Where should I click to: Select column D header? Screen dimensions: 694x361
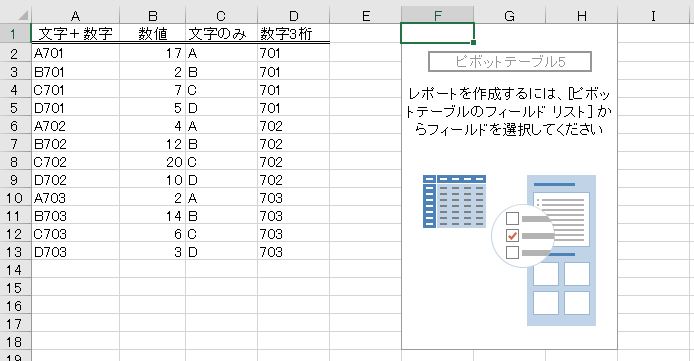pos(293,16)
